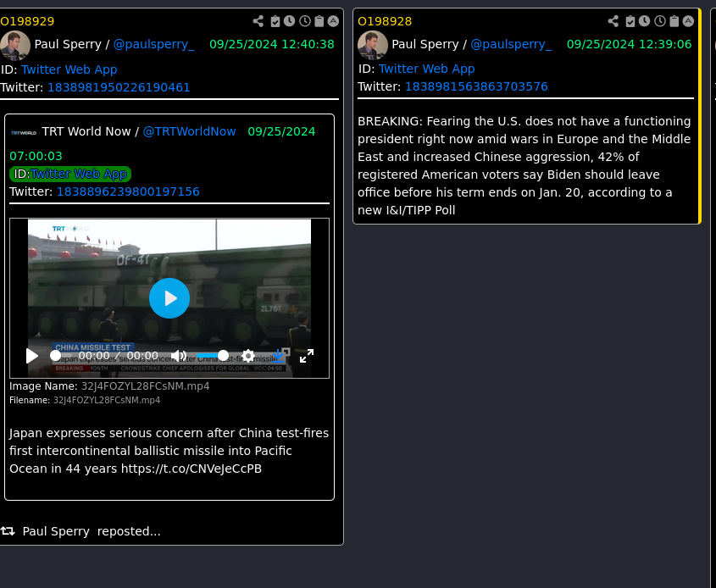Click the 'Paul Sperry reposted...' text

92,531
